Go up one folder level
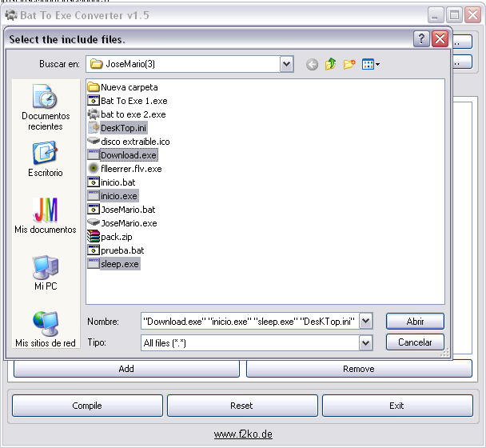This screenshot has width=486, height=448. [x=330, y=64]
